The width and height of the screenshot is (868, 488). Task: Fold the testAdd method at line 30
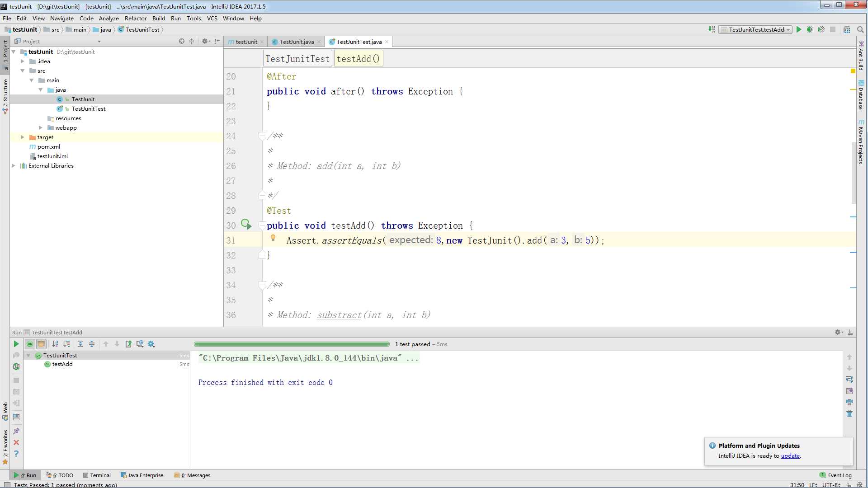(x=262, y=225)
